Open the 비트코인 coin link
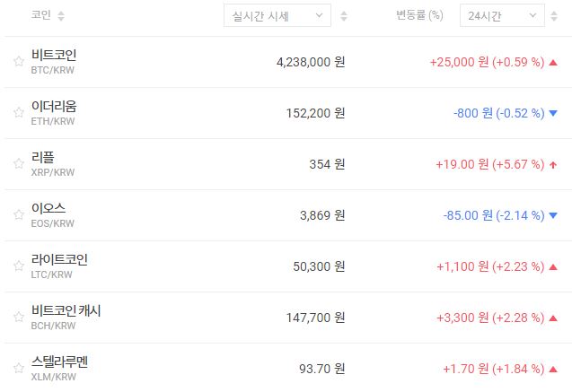 (54, 55)
